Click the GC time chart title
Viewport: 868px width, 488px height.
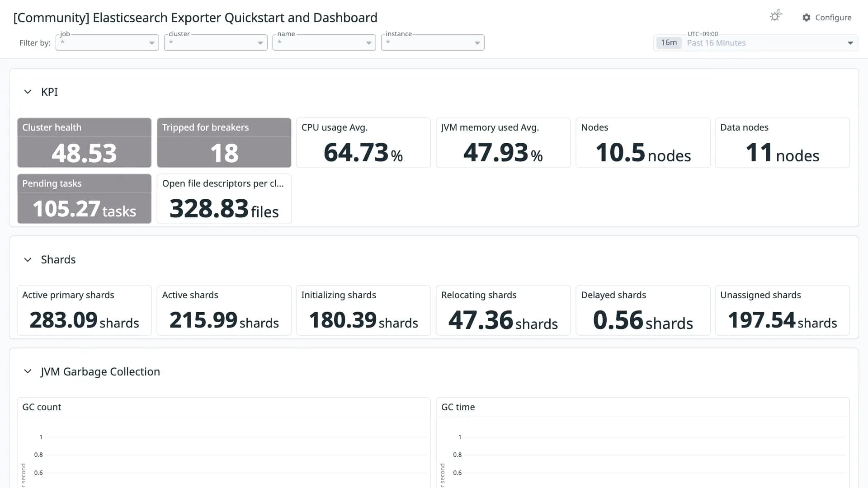pyautogui.click(x=458, y=407)
